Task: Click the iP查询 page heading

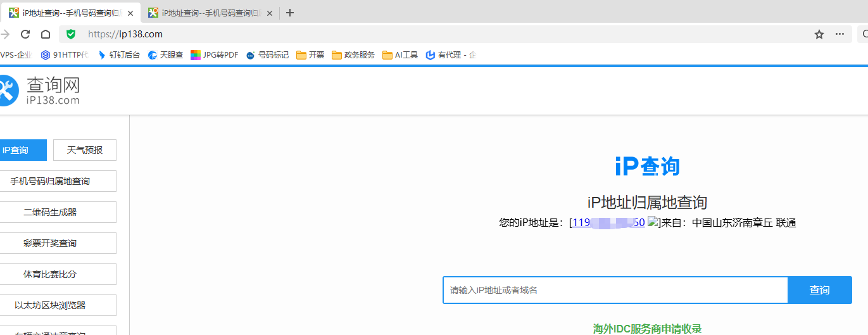Action: pos(647,167)
